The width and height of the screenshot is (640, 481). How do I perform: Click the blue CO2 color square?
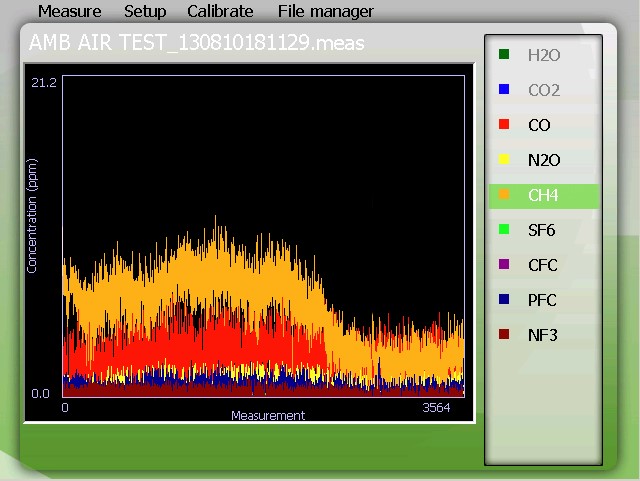(504, 90)
